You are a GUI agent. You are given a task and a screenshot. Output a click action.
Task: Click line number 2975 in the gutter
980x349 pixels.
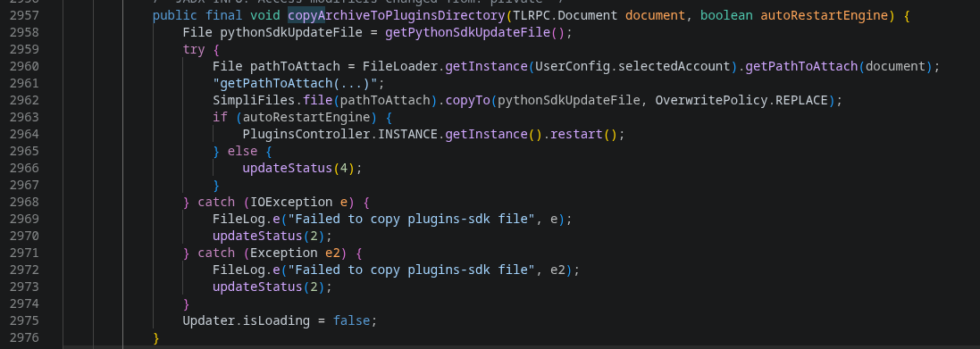pos(24,320)
